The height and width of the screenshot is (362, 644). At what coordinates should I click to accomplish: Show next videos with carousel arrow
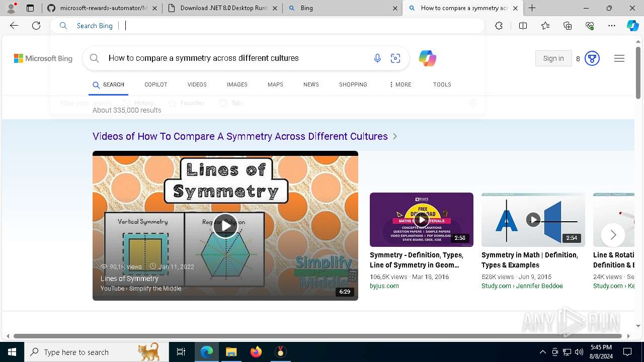click(613, 235)
